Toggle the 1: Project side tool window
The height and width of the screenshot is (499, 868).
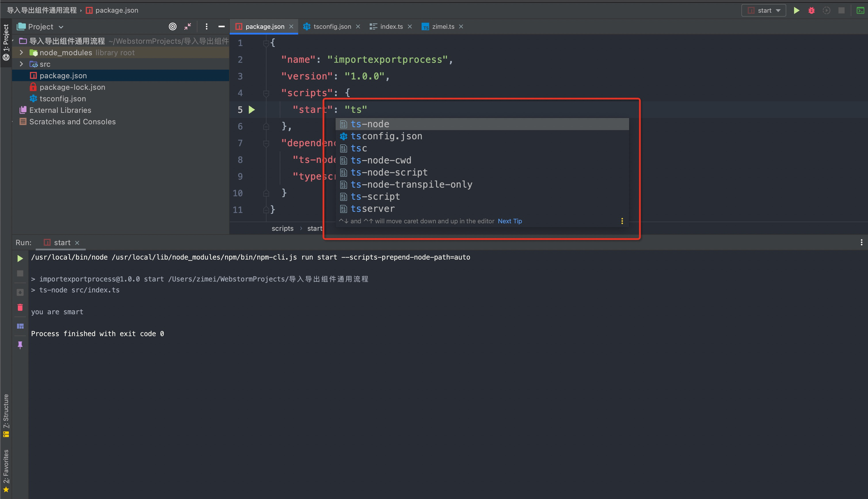click(x=6, y=42)
